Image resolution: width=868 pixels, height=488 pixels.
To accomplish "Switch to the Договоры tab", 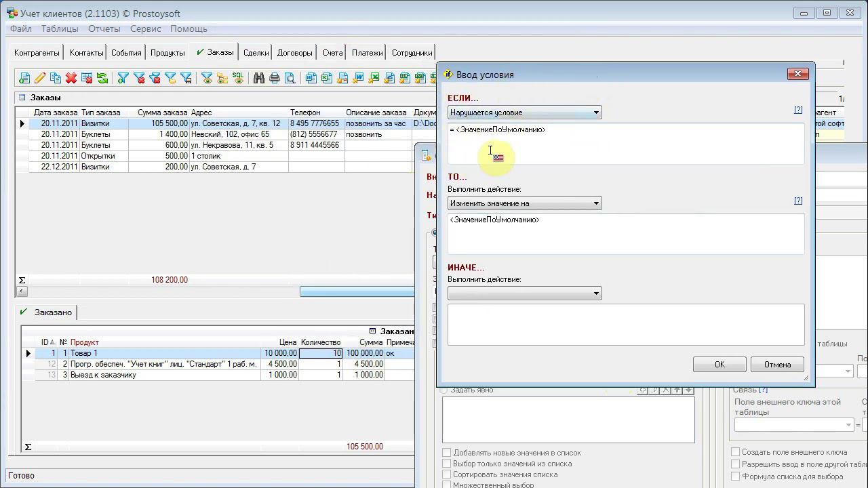I will tap(294, 53).
